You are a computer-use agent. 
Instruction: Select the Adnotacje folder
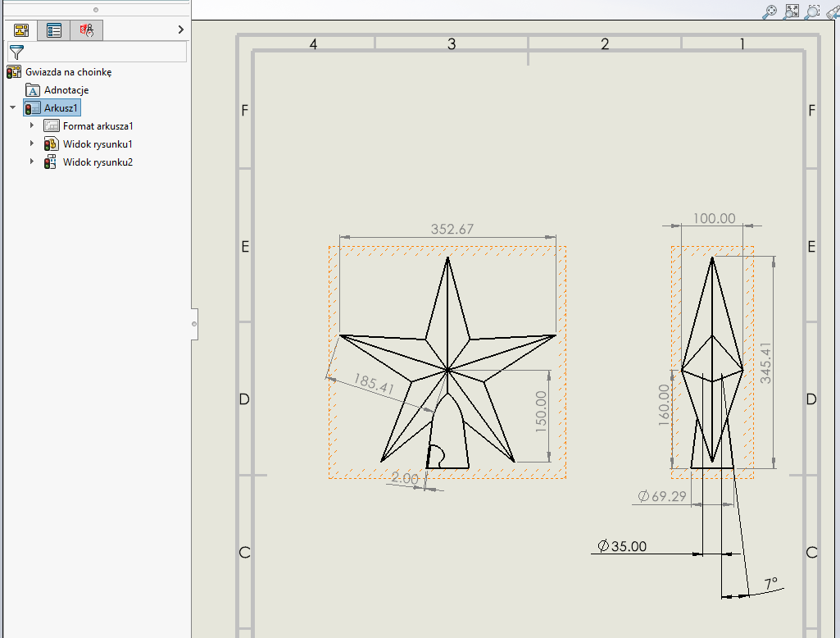tap(66, 90)
